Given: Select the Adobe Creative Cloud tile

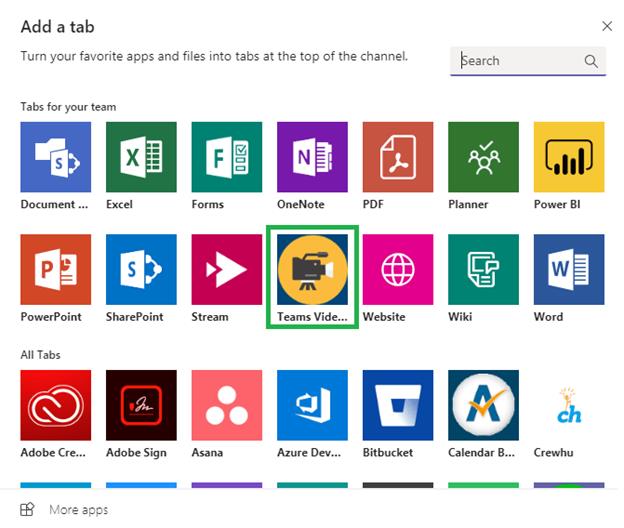Looking at the screenshot, I should [x=56, y=405].
